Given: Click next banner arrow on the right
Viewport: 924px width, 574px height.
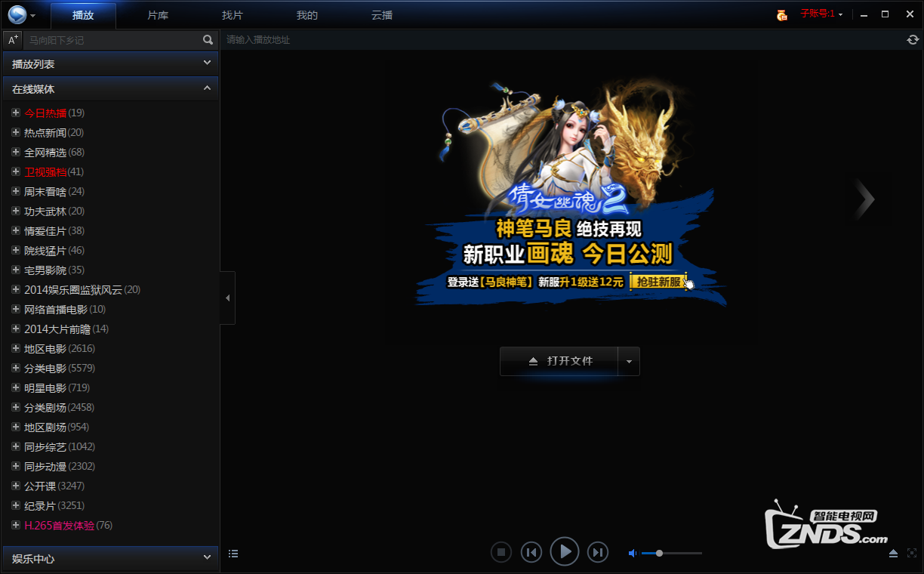Looking at the screenshot, I should 864,199.
